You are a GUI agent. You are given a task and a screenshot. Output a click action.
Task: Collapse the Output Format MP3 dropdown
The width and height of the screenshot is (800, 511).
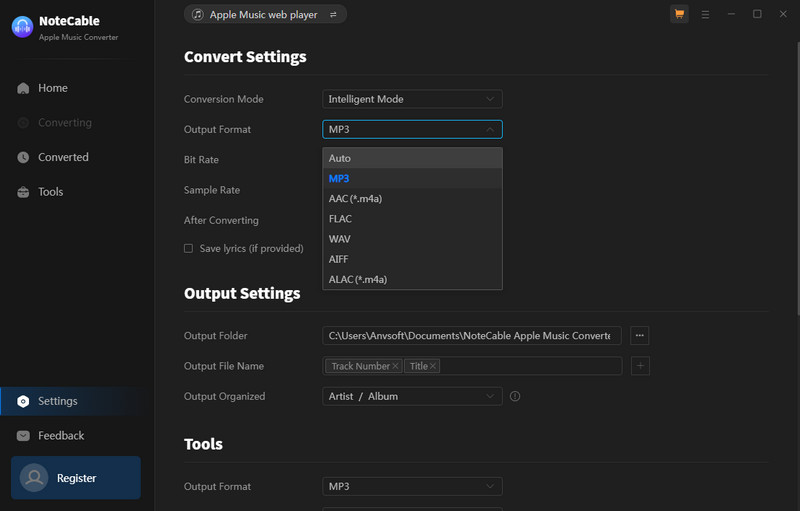click(412, 130)
